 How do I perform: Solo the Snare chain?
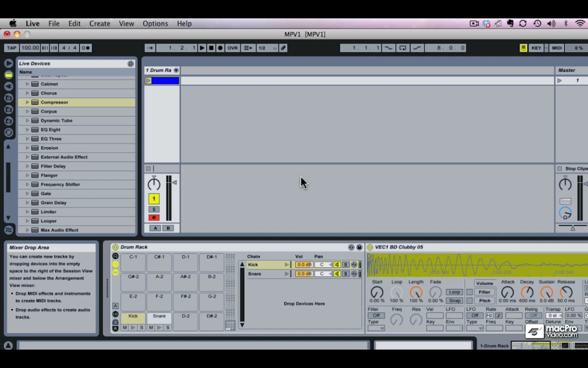click(345, 274)
